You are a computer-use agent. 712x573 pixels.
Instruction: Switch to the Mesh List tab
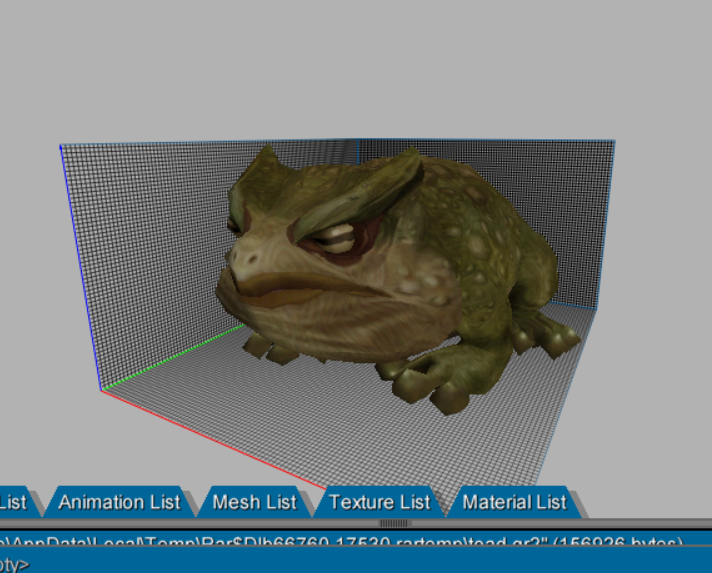pos(255,502)
